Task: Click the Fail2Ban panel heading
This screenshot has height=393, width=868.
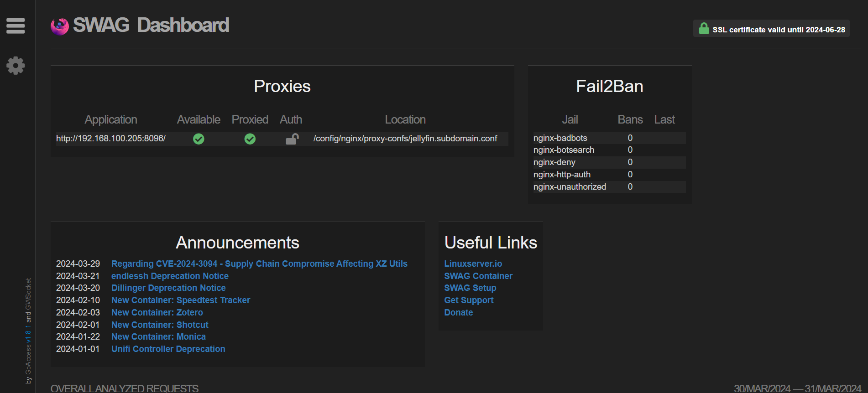Action: click(610, 87)
